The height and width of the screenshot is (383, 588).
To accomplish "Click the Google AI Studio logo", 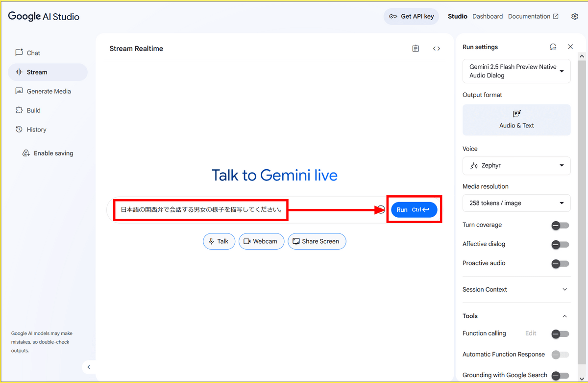I will [x=44, y=16].
